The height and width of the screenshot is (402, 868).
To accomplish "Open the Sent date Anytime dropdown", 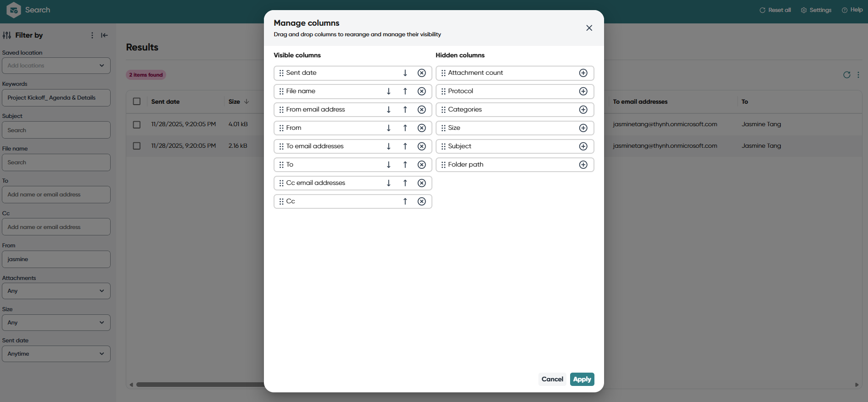I will (56, 354).
